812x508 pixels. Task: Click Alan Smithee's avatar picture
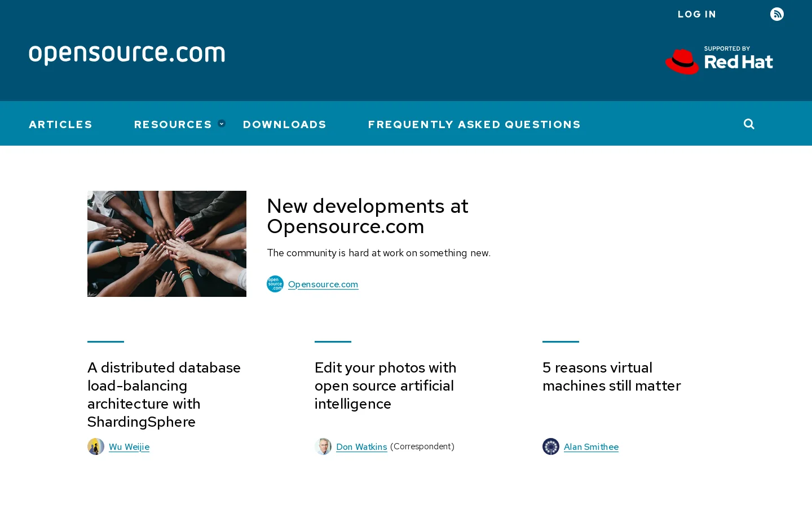coord(551,446)
